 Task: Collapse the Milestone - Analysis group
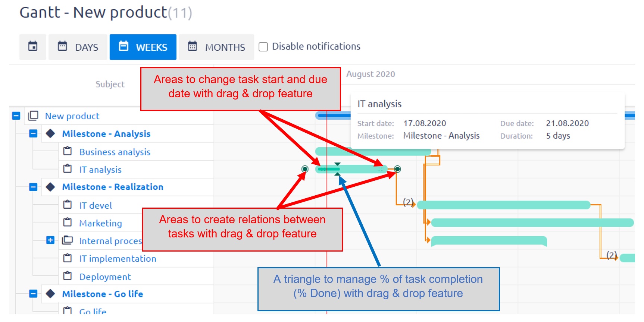[x=33, y=133]
